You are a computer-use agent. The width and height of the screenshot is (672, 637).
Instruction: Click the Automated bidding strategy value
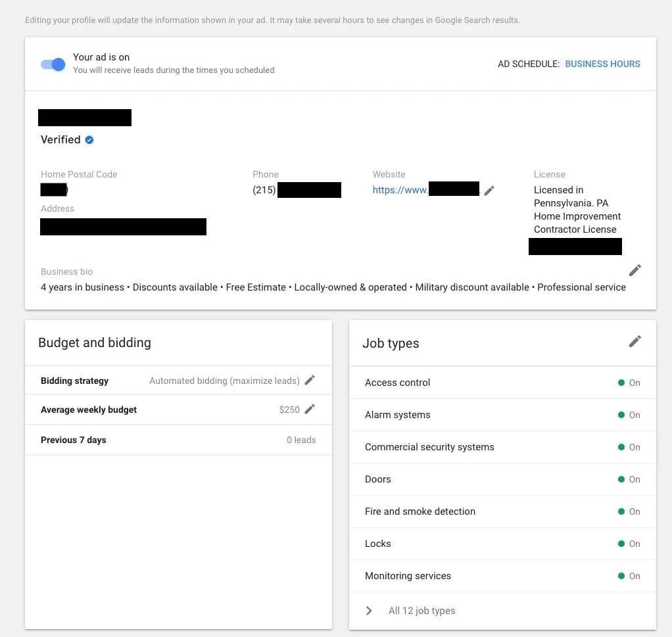pos(224,381)
